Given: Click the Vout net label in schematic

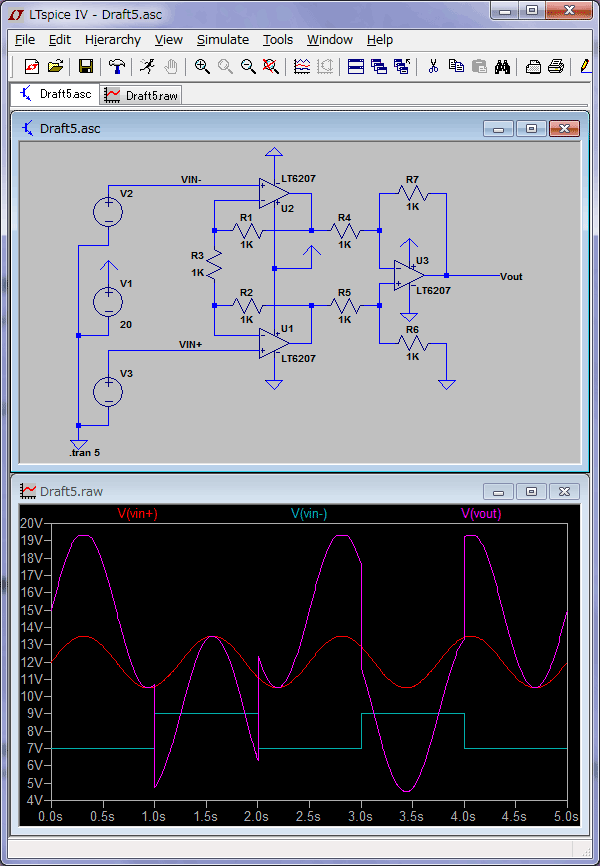Looking at the screenshot, I should 511,277.
